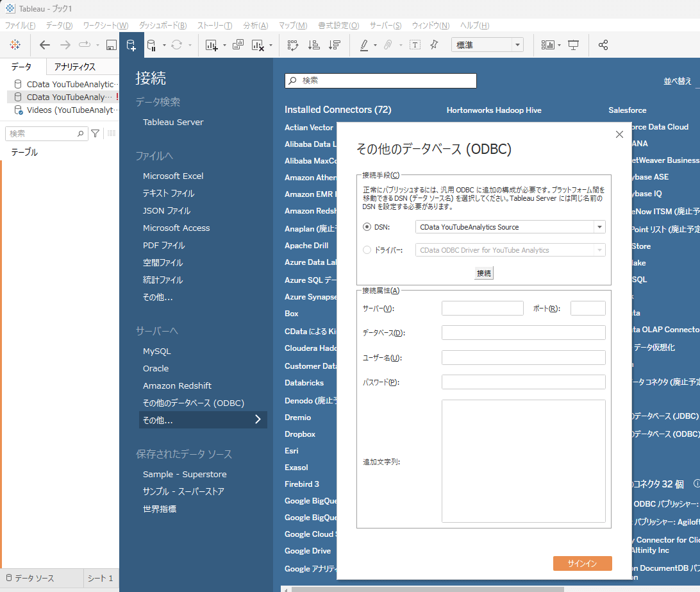
Task: Click the magnifier icon in data pane search
Action: coord(80,133)
